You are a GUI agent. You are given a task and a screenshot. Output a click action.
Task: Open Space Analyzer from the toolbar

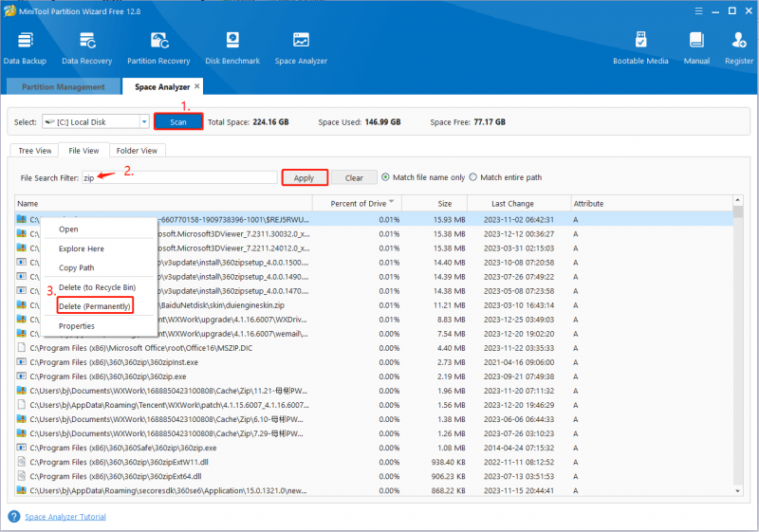[x=301, y=47]
